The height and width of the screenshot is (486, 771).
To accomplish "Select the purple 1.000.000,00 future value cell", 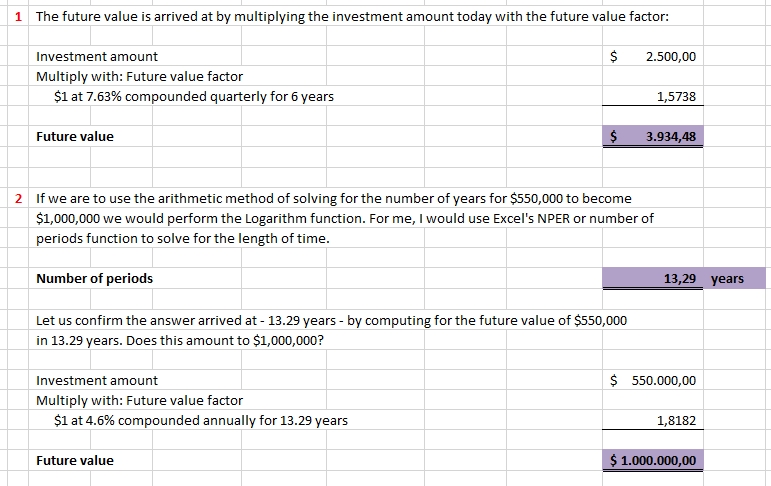I will tap(653, 460).
